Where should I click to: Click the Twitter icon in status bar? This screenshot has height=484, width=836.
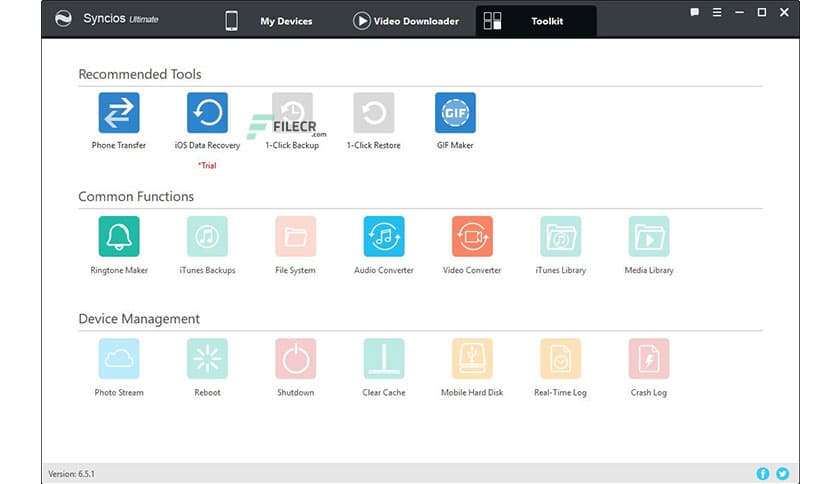(782, 473)
